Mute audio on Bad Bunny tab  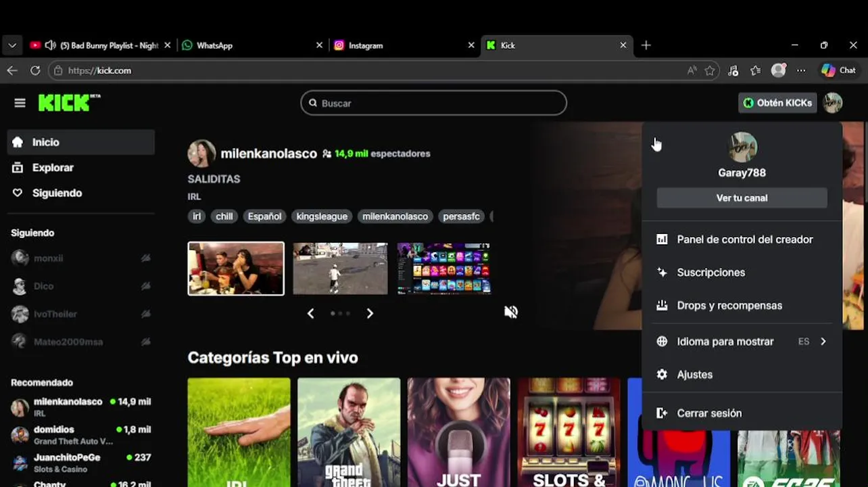50,45
